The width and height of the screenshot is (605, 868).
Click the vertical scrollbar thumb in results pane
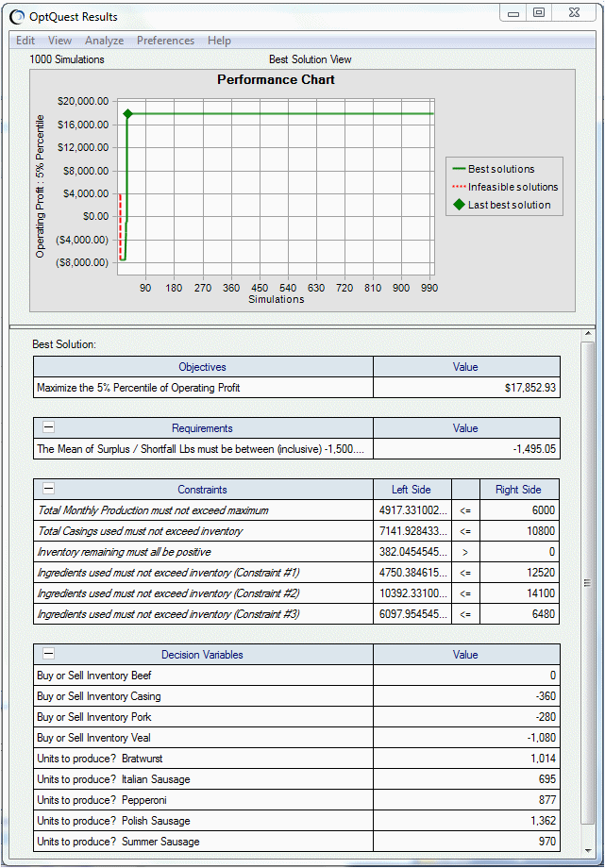(x=588, y=581)
